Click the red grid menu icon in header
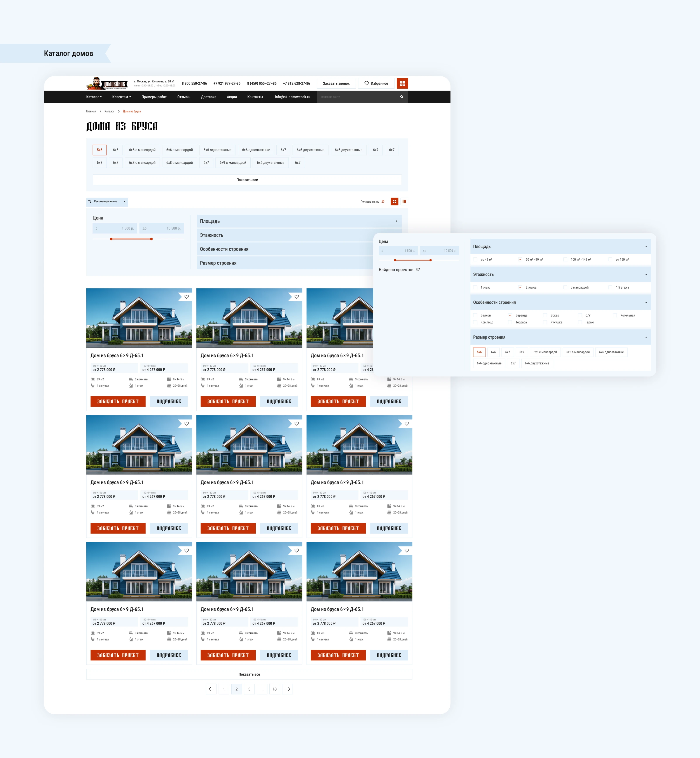Screen dimensions: 700x758 pyautogui.click(x=402, y=83)
